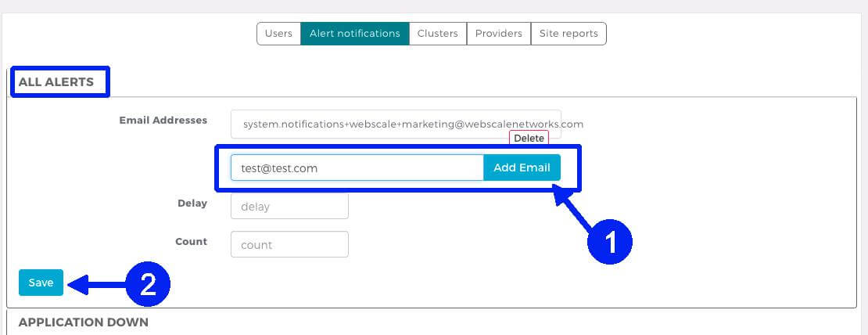Viewport: 868px width, 335px height.
Task: Select the system.notifications email address entry
Action: tap(413, 124)
